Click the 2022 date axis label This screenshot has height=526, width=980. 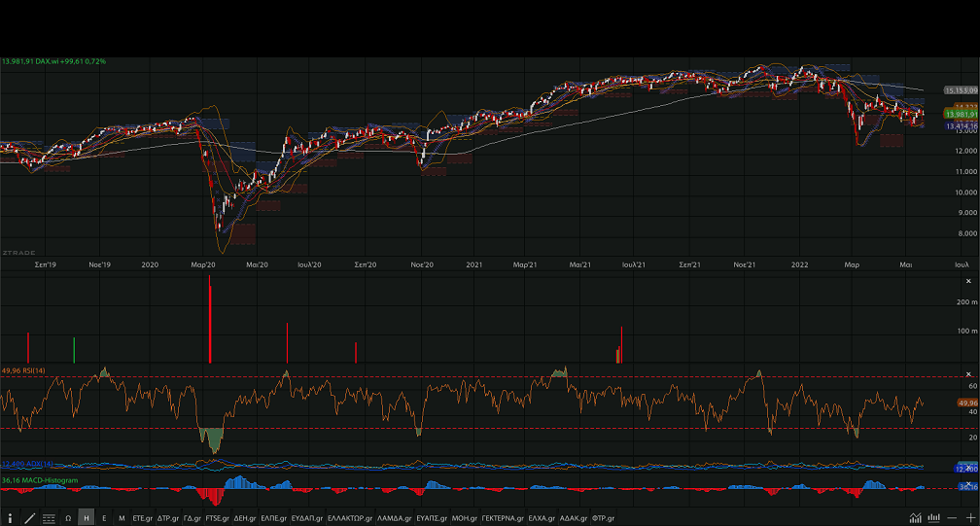click(x=799, y=264)
